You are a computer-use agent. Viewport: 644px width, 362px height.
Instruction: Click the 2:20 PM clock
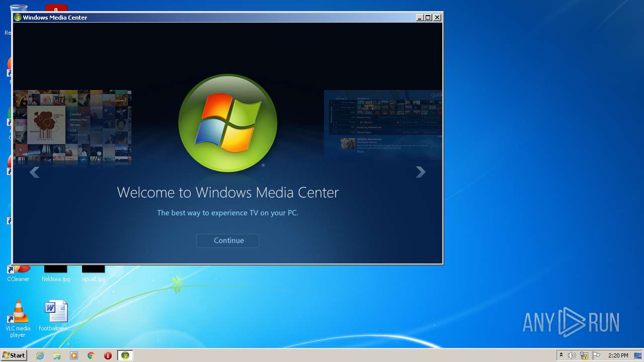[618, 355]
